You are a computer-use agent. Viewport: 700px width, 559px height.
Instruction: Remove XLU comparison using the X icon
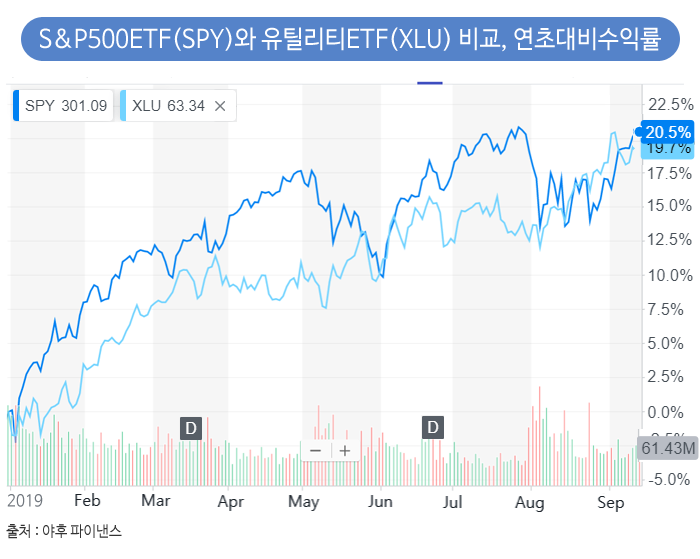click(220, 106)
